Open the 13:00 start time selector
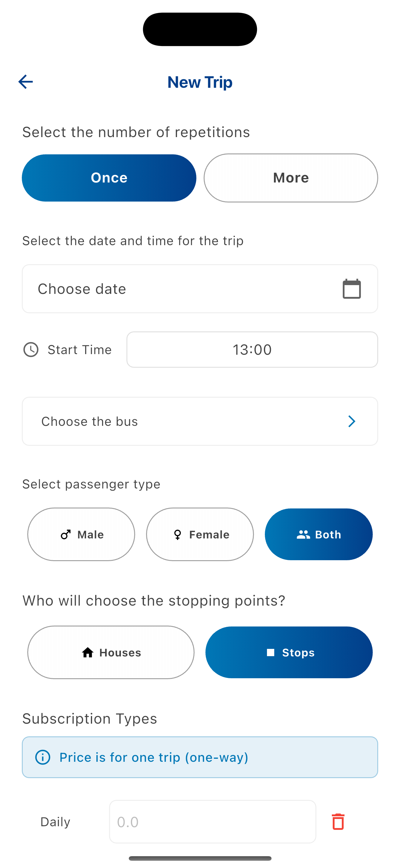The height and width of the screenshot is (868, 400). click(x=252, y=350)
